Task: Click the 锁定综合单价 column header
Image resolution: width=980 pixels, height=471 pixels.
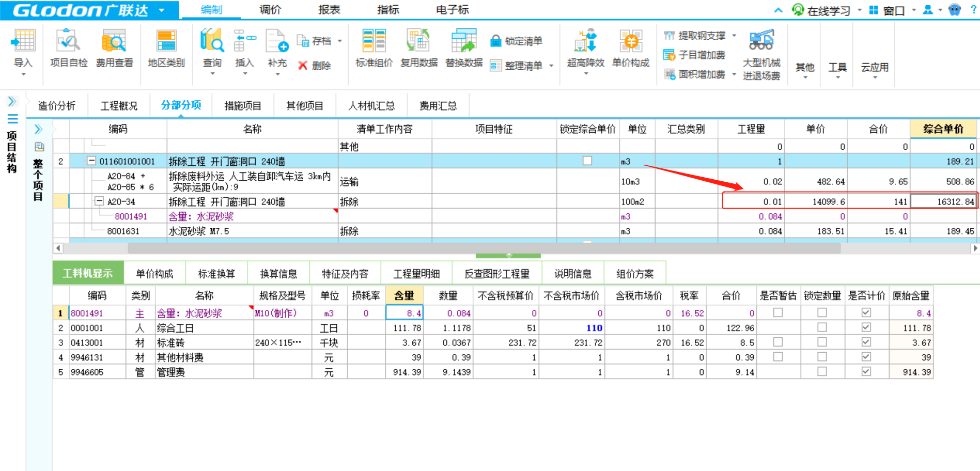Action: (x=588, y=129)
